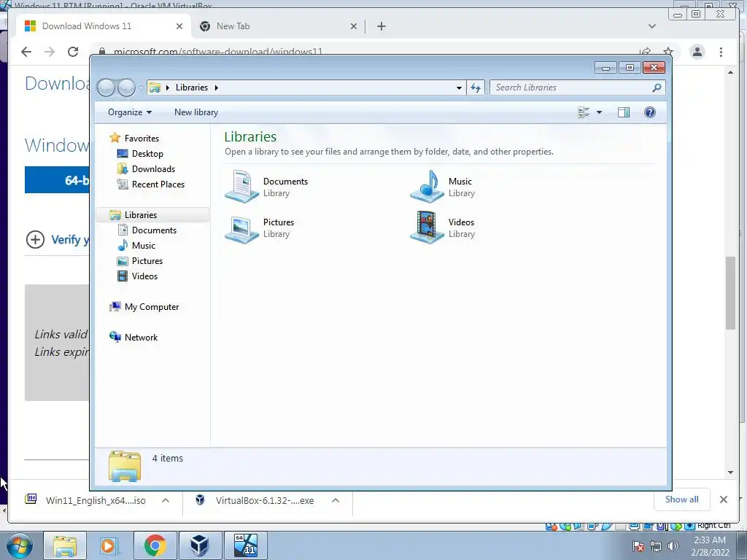Click scroll down arrow on Chrome page
747x560 pixels.
pyautogui.click(x=730, y=472)
